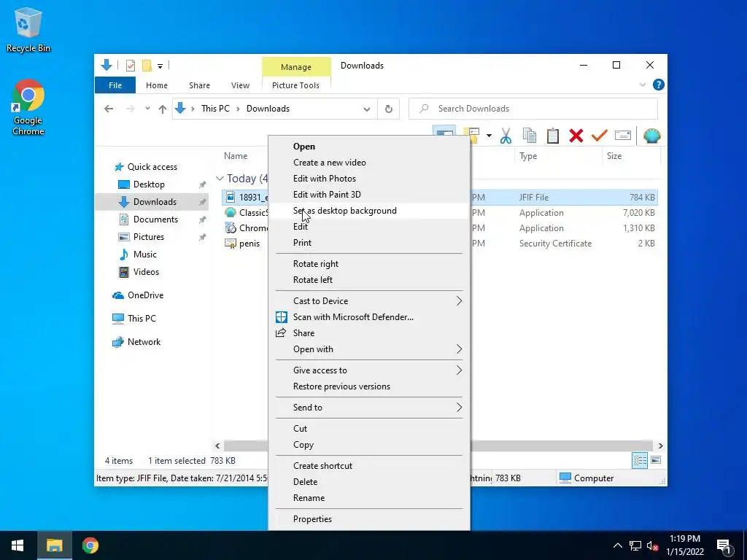Switch to the View ribbon tab
Viewport: 747px width, 560px height.
pos(240,85)
